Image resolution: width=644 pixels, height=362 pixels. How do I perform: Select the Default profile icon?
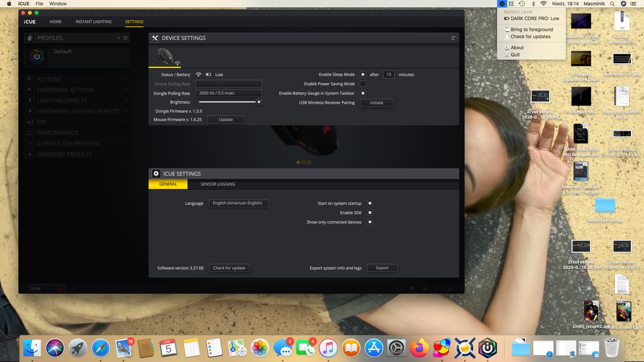pyautogui.click(x=37, y=56)
